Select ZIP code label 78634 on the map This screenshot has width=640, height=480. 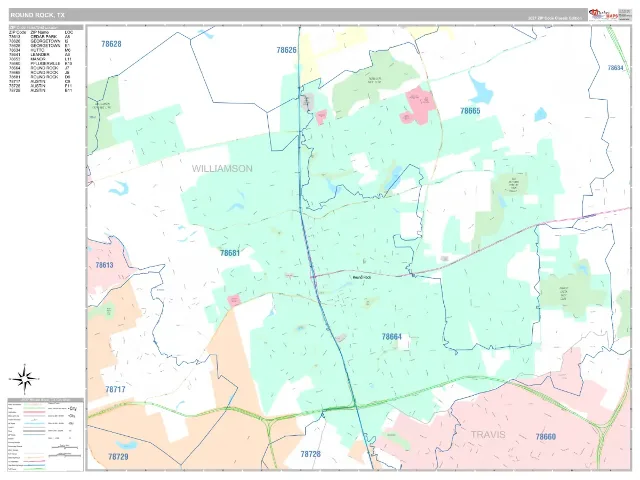pyautogui.click(x=616, y=68)
